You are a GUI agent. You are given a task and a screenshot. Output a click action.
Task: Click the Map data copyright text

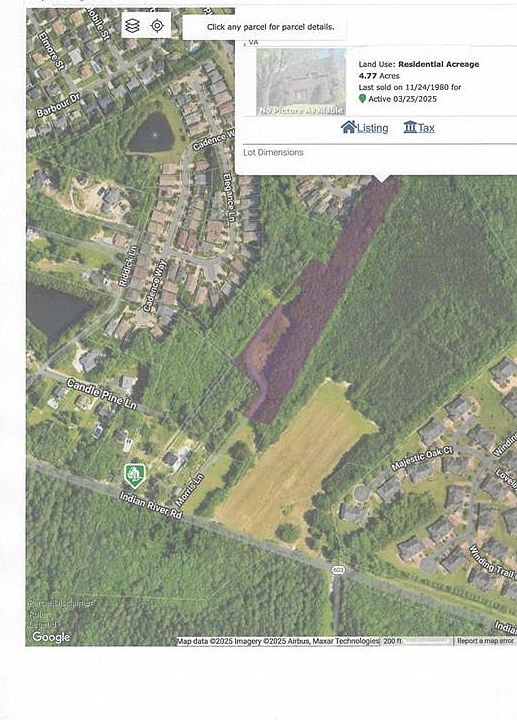pos(278,641)
